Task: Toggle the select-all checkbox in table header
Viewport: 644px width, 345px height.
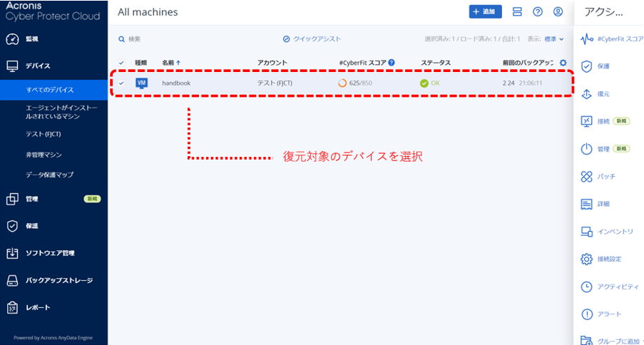Action: tap(121, 63)
